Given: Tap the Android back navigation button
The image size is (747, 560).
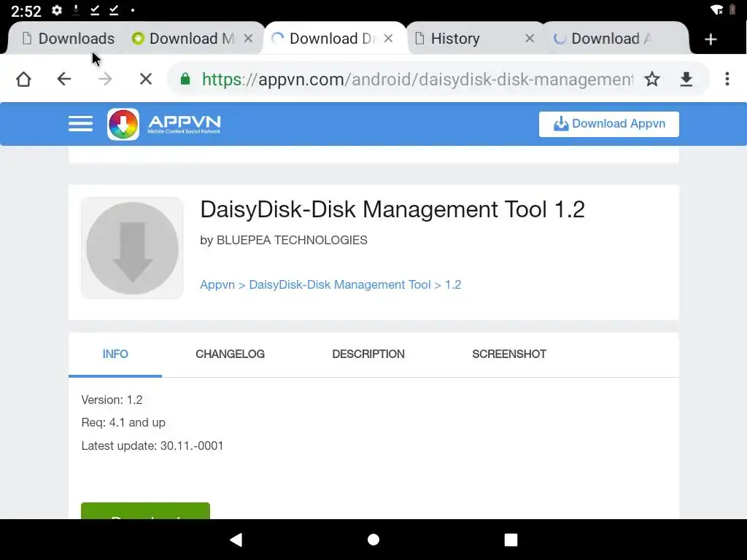Looking at the screenshot, I should click(x=236, y=540).
